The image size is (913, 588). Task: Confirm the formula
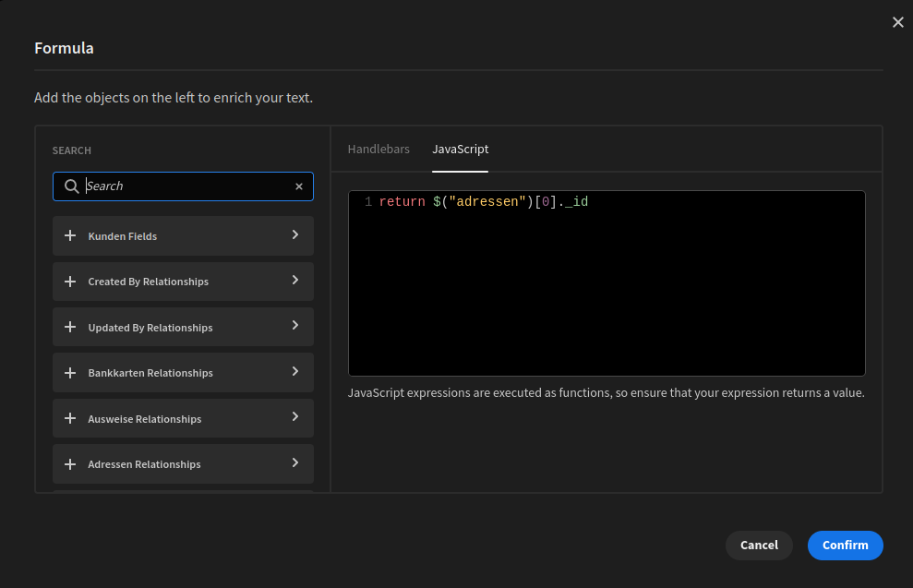[845, 545]
